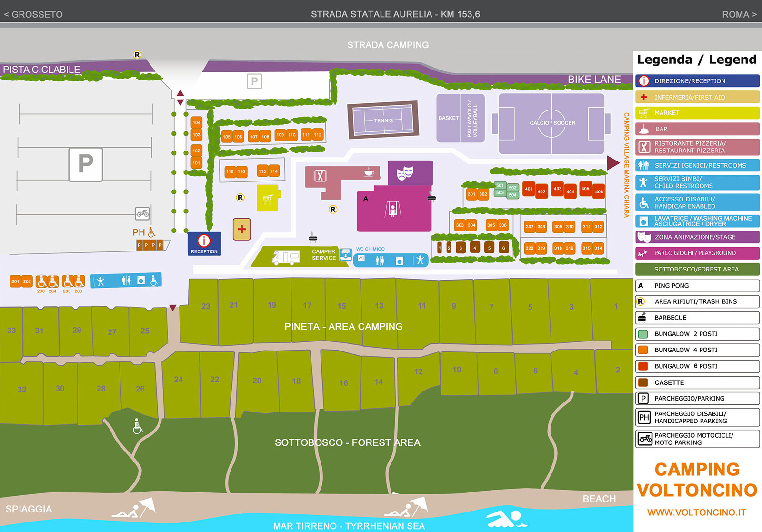Click the Servizi Bimbi child restrooms legend entry

click(697, 182)
